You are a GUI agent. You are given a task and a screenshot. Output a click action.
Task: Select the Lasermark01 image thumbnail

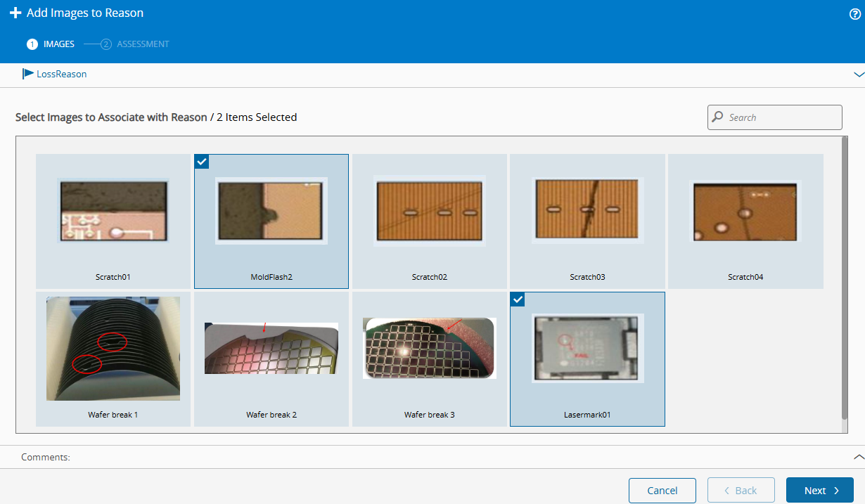tap(587, 349)
